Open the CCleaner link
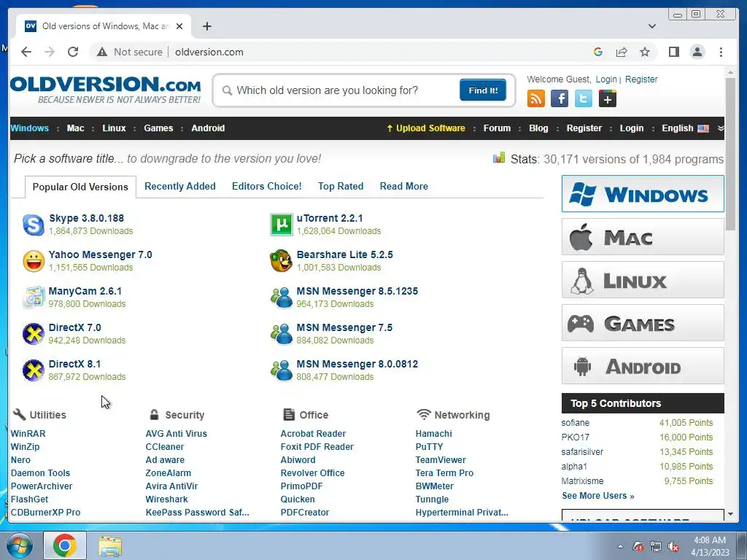The width and height of the screenshot is (747, 560). pos(165,447)
